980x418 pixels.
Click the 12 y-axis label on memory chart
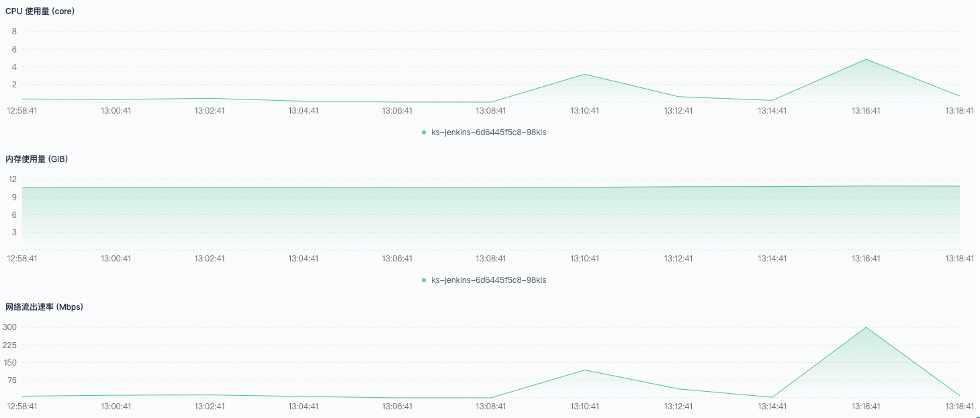point(12,179)
